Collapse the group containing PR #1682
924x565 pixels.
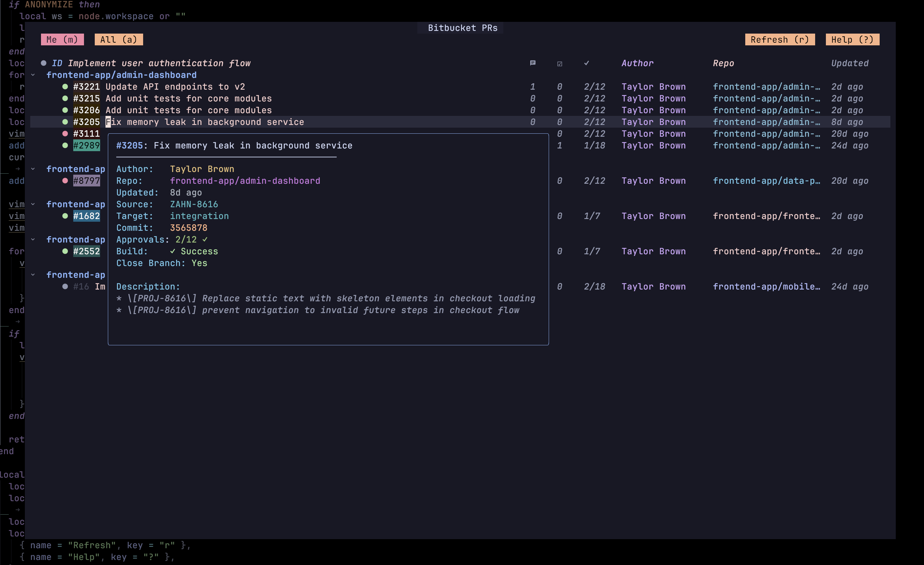tap(33, 204)
